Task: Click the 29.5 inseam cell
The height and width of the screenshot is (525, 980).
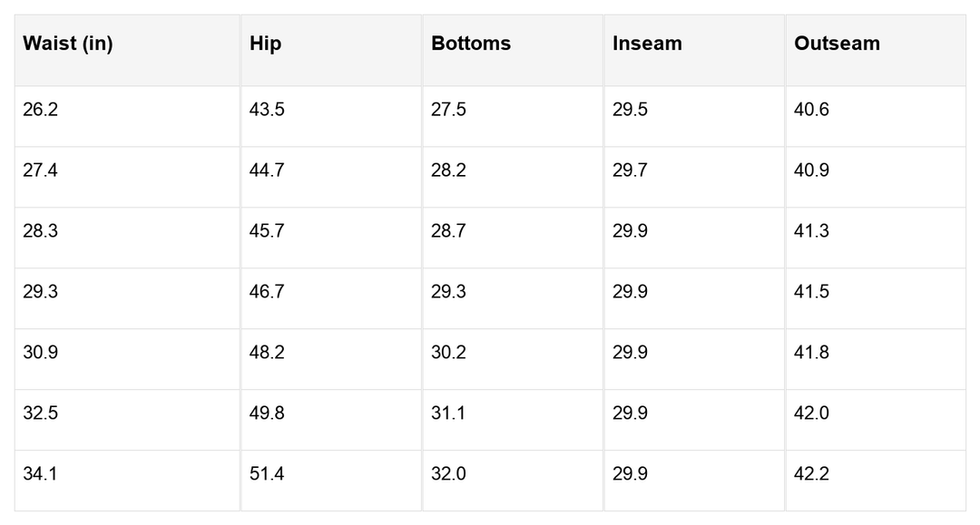Action: point(630,110)
